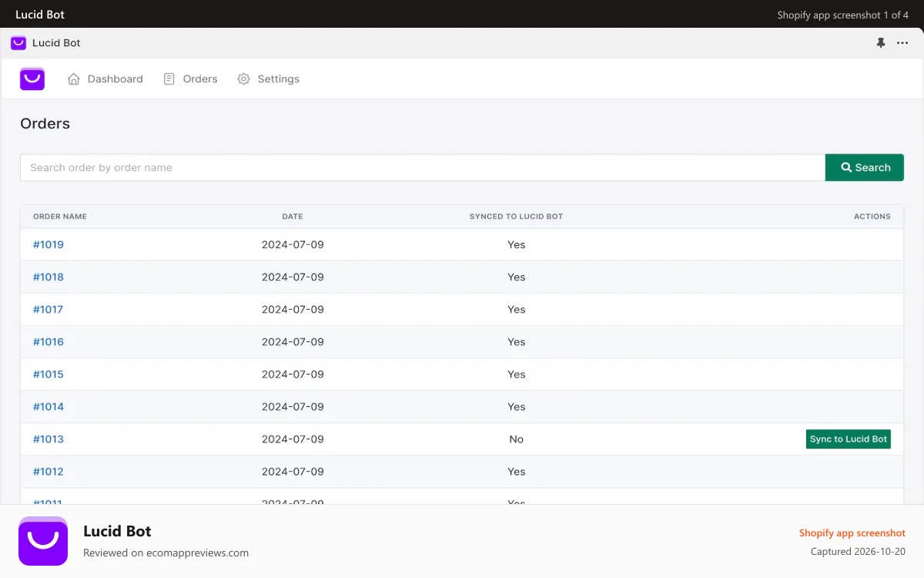The height and width of the screenshot is (578, 924).
Task: Click the Orders document icon
Action: [169, 79]
